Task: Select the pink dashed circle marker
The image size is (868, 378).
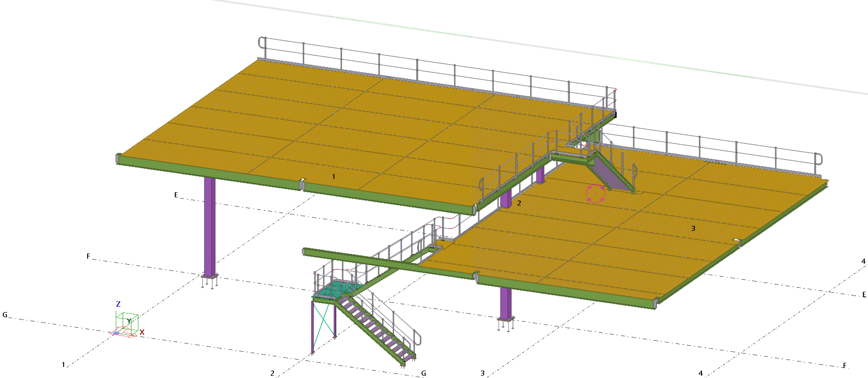Action: [595, 194]
